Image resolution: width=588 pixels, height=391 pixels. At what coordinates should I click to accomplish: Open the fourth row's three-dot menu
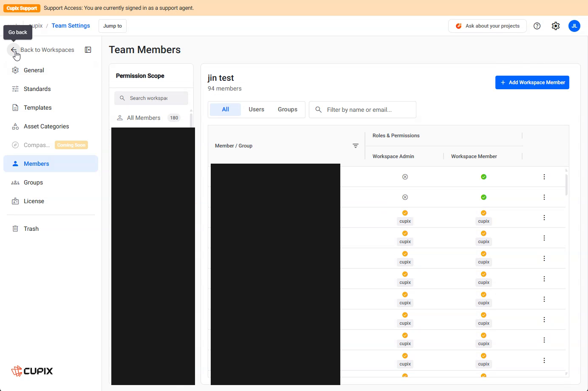click(x=544, y=238)
